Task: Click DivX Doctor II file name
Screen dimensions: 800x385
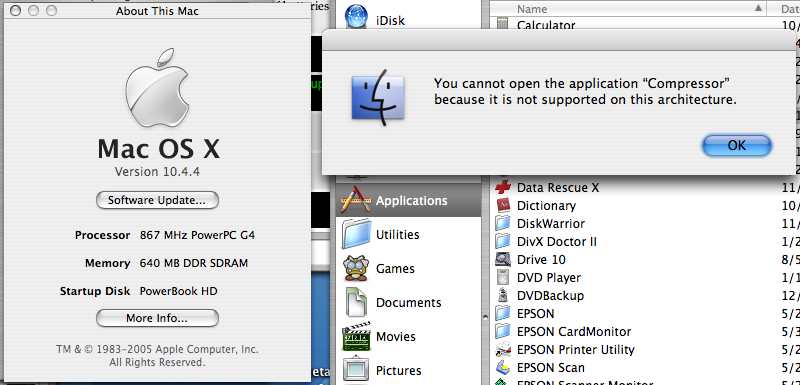Action: [557, 242]
